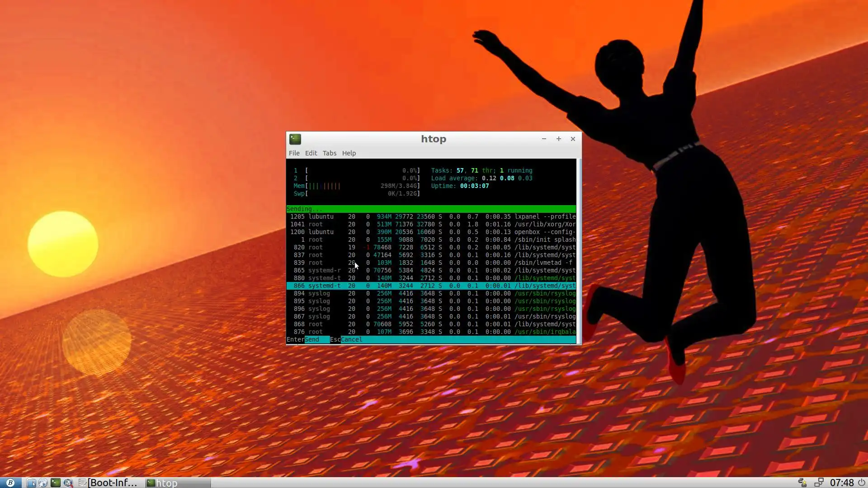Launch the file manager from taskbar
Viewport: 868px width, 488px height.
tap(31, 483)
